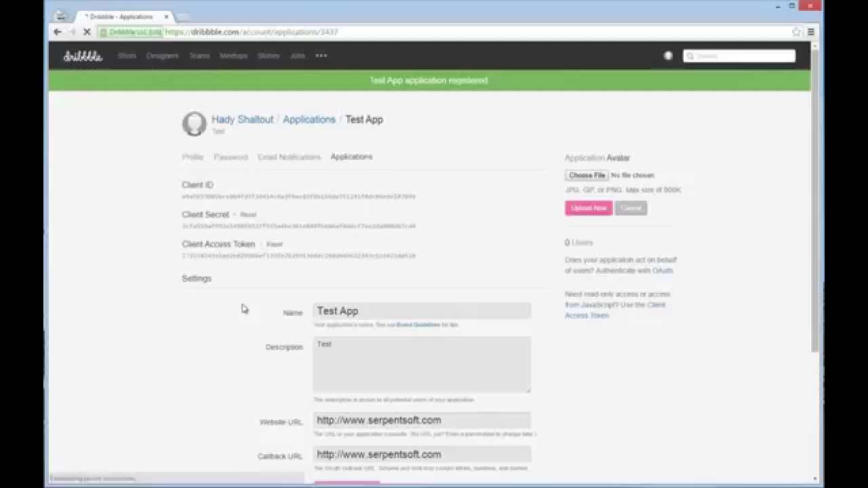Open Jobs in the navbar
Image resolution: width=868 pixels, height=488 pixels.
(x=298, y=56)
